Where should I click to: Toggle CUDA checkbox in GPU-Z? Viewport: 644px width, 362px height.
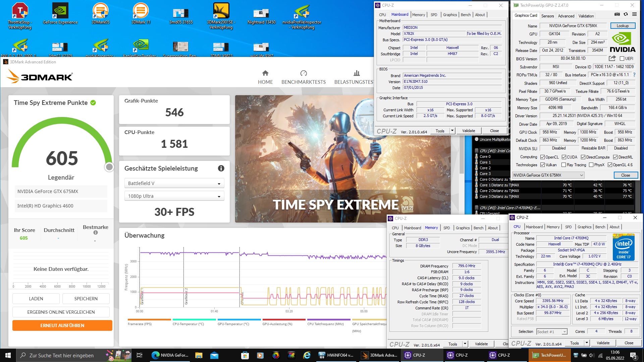[564, 157]
